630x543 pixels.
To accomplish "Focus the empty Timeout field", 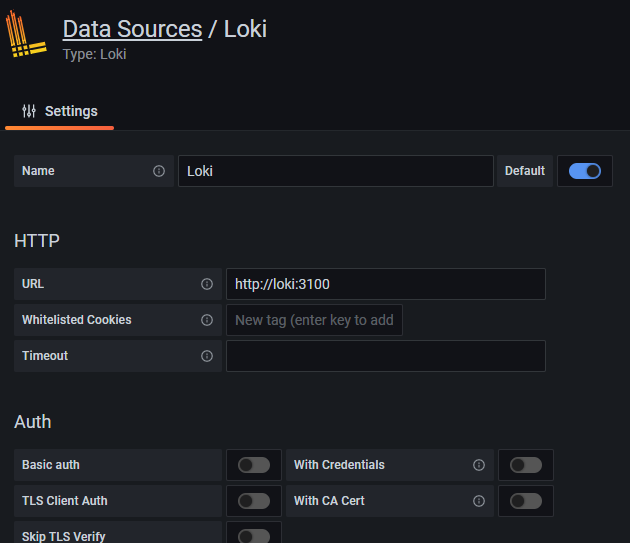I will pyautogui.click(x=386, y=356).
